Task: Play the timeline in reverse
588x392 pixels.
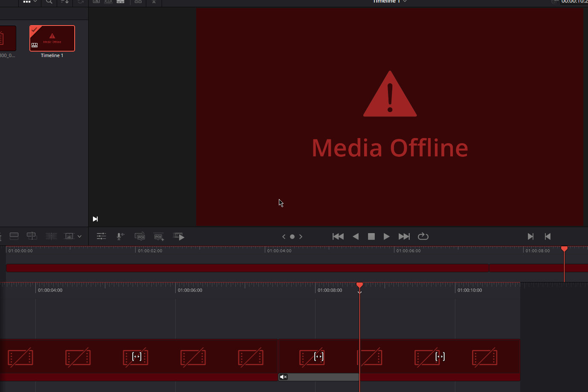Action: (356, 236)
